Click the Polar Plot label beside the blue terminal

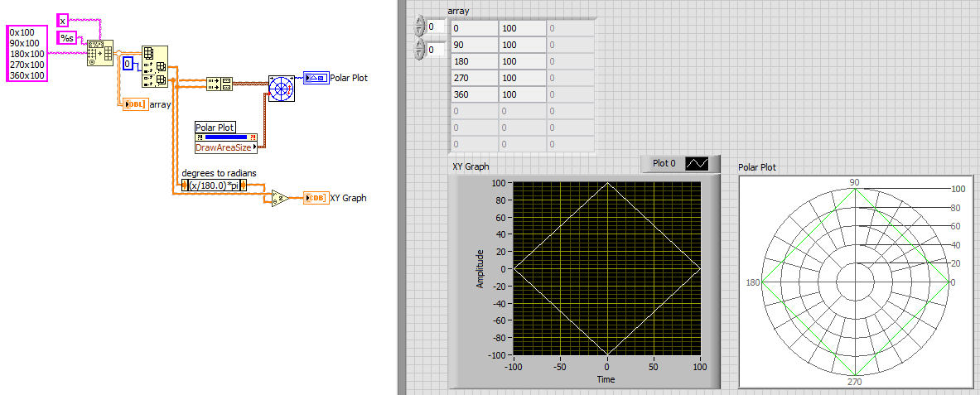point(349,78)
